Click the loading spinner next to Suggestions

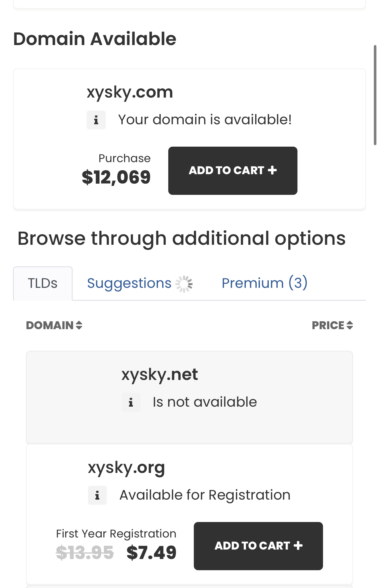184,284
